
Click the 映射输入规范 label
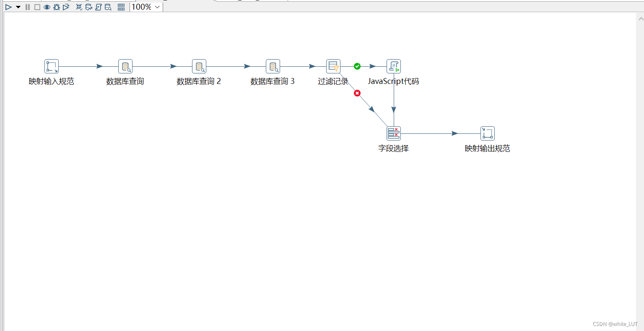[52, 81]
